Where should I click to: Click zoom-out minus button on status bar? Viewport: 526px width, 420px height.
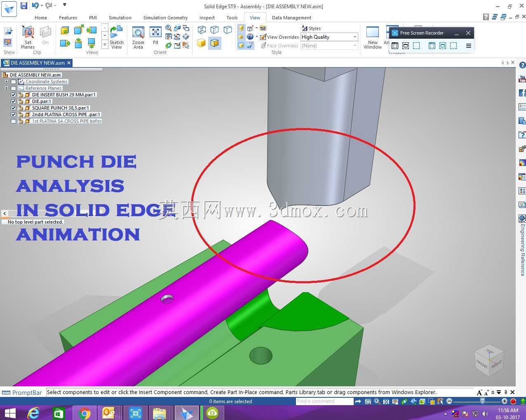[449, 401]
